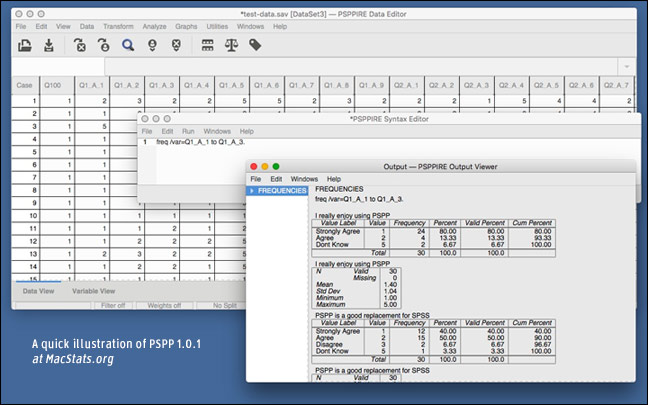Select the Q2_A_1 column header
648x405 pixels.
[406, 86]
